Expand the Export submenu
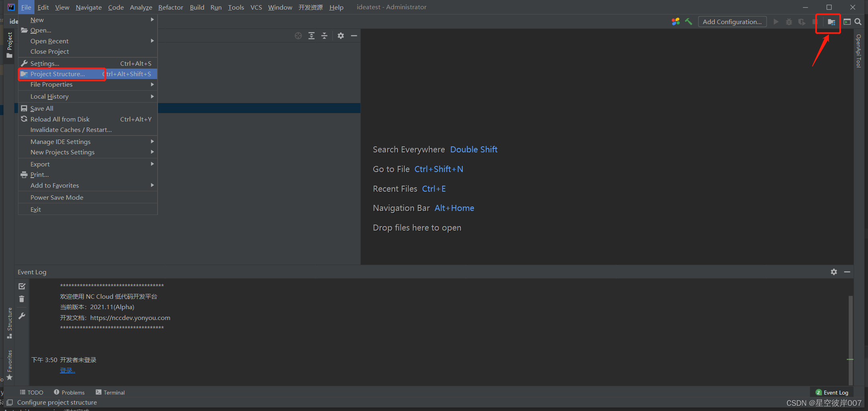The width and height of the screenshot is (868, 411). (x=88, y=164)
